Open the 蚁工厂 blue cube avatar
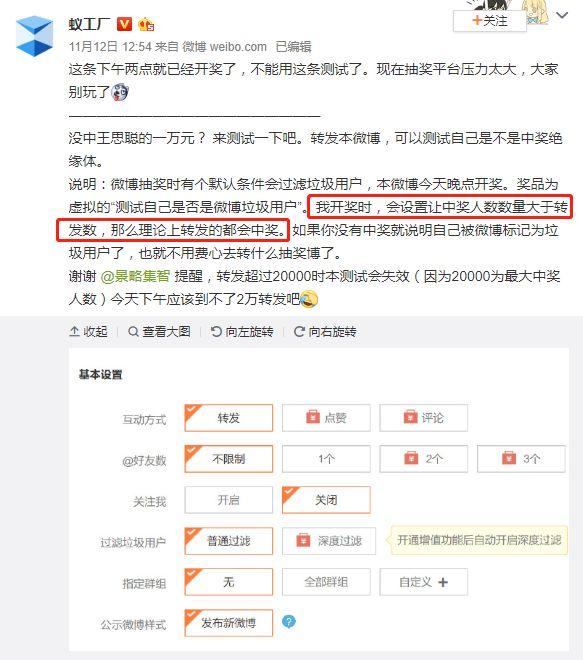Image resolution: width=583 pixels, height=660 pixels. point(35,36)
